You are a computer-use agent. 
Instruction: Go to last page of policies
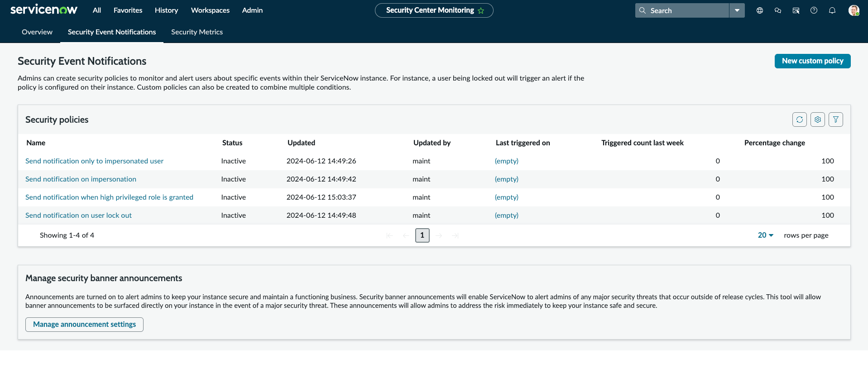coord(455,235)
